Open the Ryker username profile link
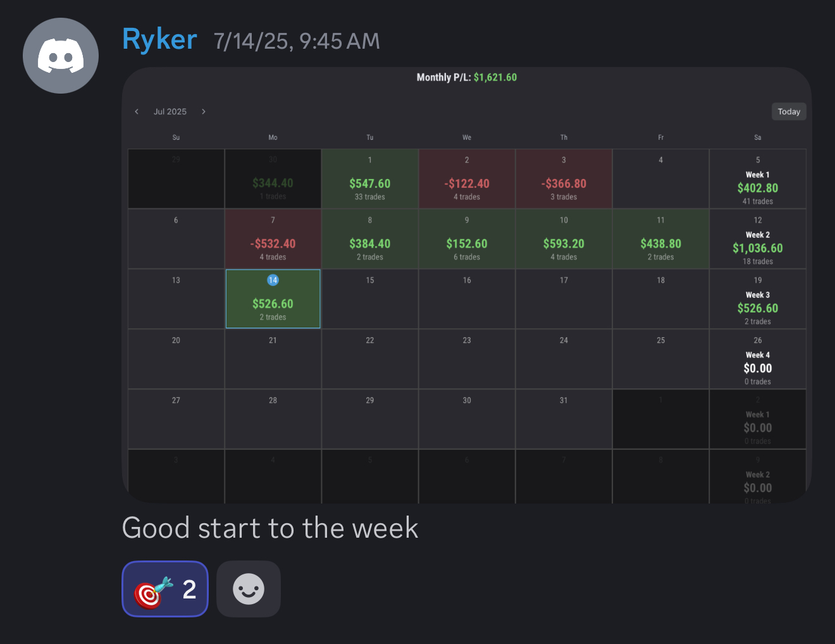This screenshot has width=835, height=644. click(x=159, y=39)
